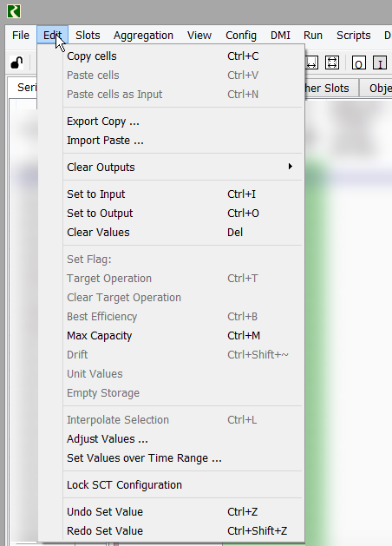This screenshot has width=392, height=546.
Task: Click the green RiverWare application icon
Action: (14, 11)
